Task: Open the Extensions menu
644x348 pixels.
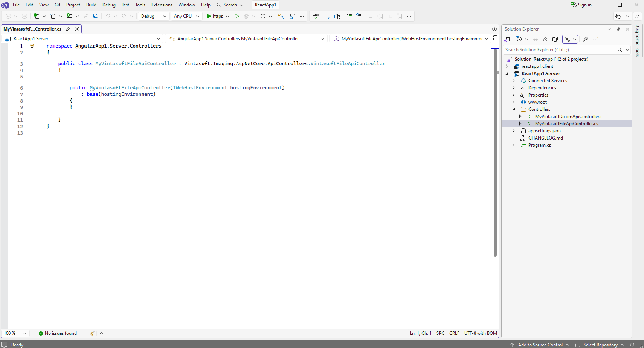Action: coord(162,5)
